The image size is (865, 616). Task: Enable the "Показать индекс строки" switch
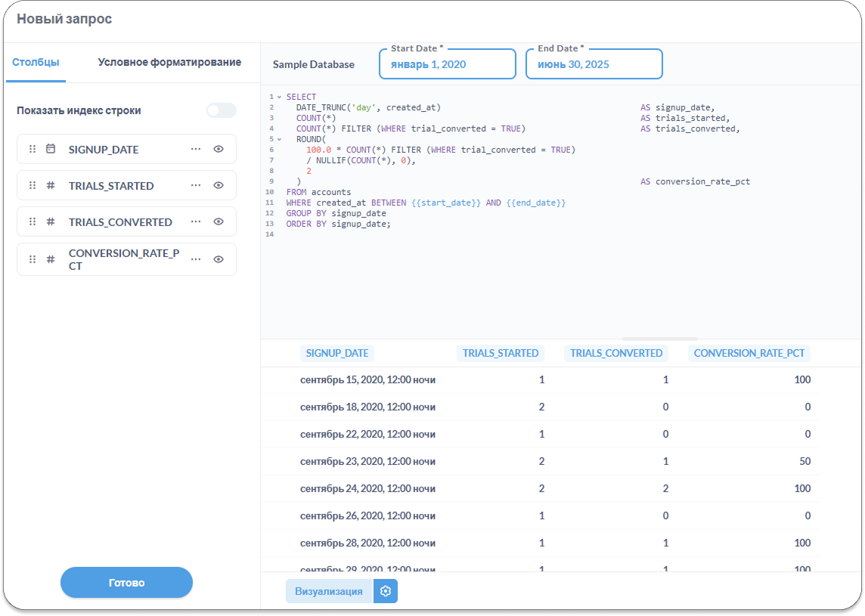click(x=221, y=111)
